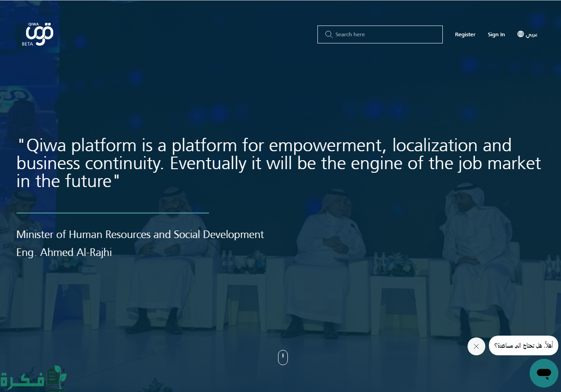Click the mouse scroll-down indicator icon

[283, 358]
